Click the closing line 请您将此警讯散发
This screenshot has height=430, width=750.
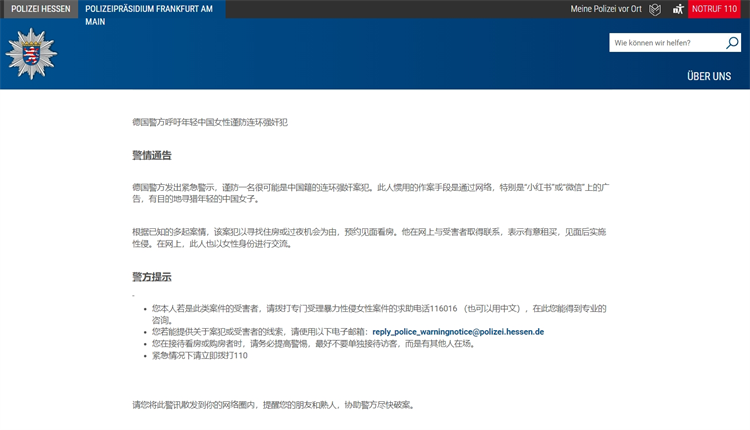(273, 405)
